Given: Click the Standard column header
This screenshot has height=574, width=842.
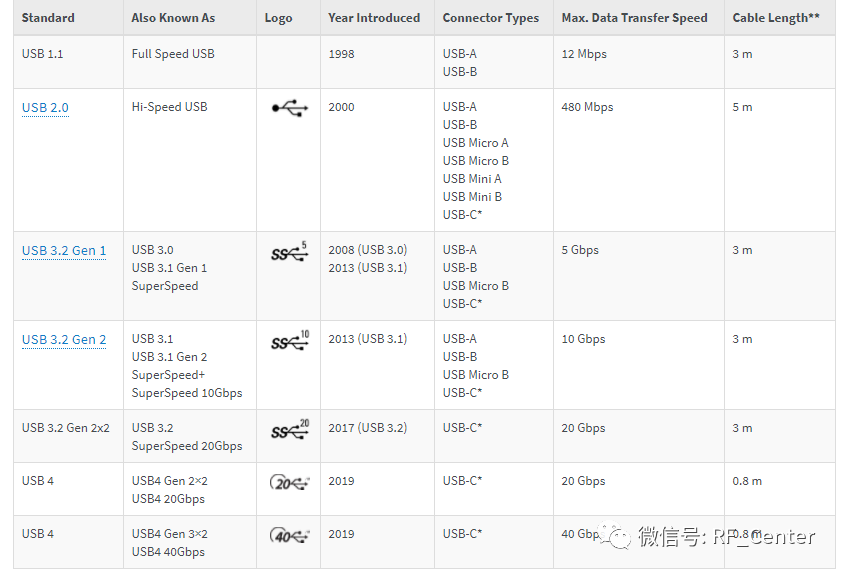Looking at the screenshot, I should click(48, 18).
